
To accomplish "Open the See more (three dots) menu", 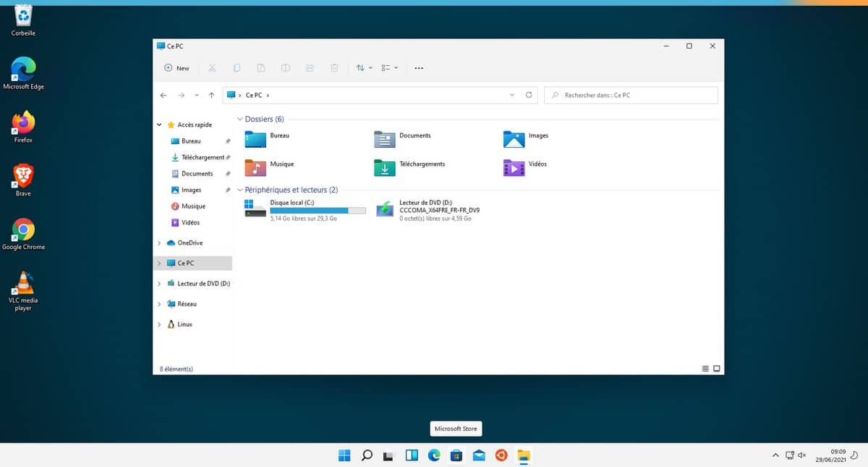I will point(418,68).
